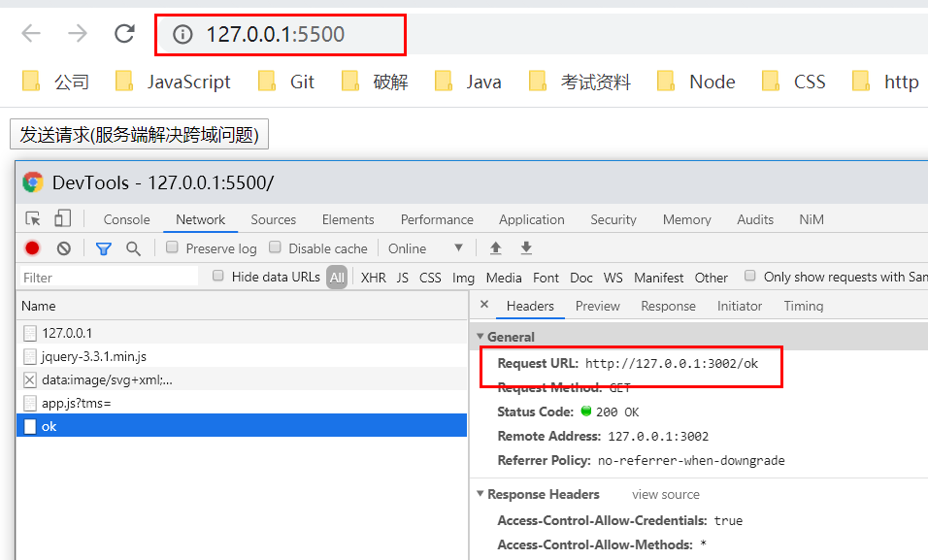The height and width of the screenshot is (560, 928).
Task: Click the browser back arrow
Action: (x=31, y=34)
